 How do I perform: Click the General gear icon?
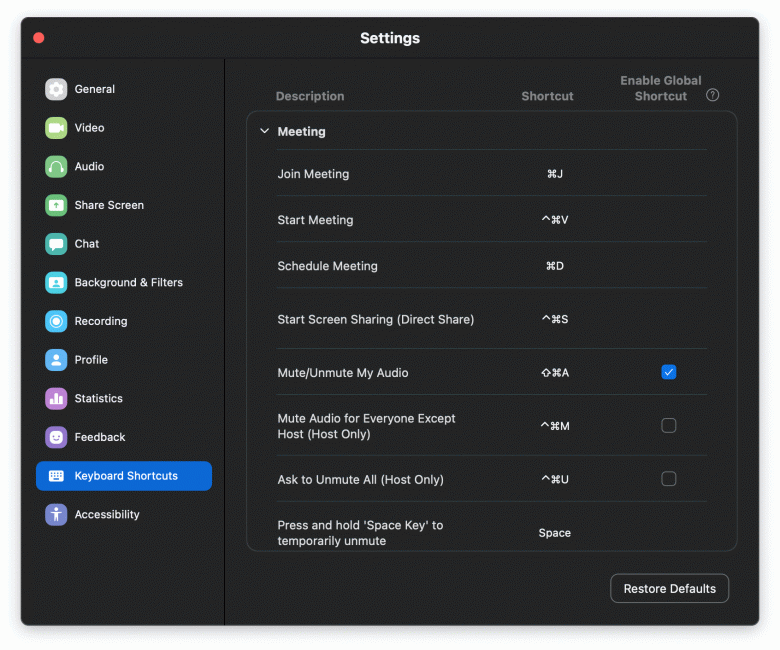click(x=56, y=90)
